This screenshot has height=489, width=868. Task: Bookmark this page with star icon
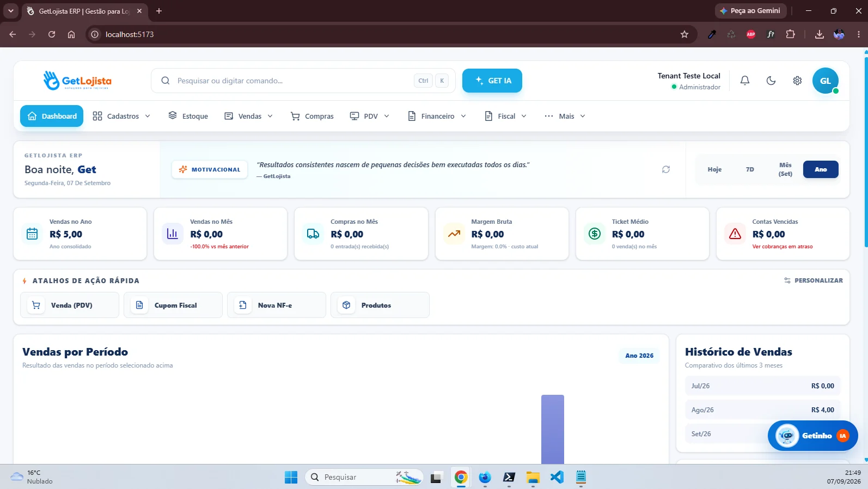point(684,34)
